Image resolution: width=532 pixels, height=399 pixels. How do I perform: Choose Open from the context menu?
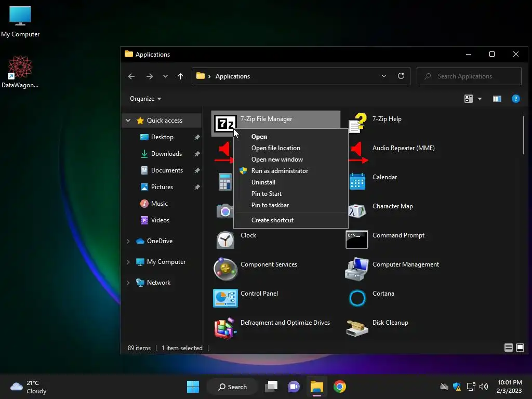291,137
